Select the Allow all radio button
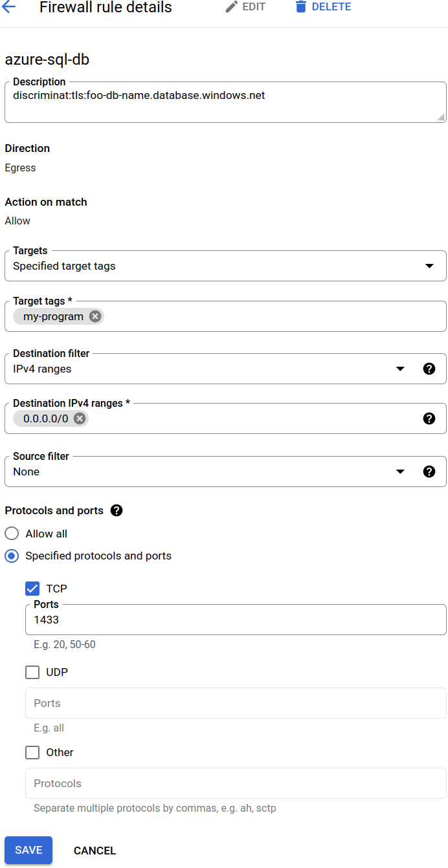 12,534
